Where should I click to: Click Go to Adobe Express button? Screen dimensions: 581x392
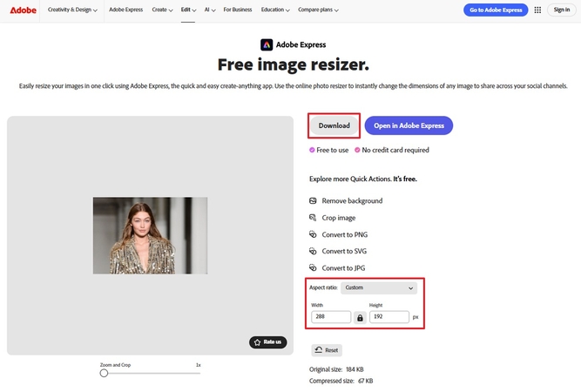(x=496, y=10)
